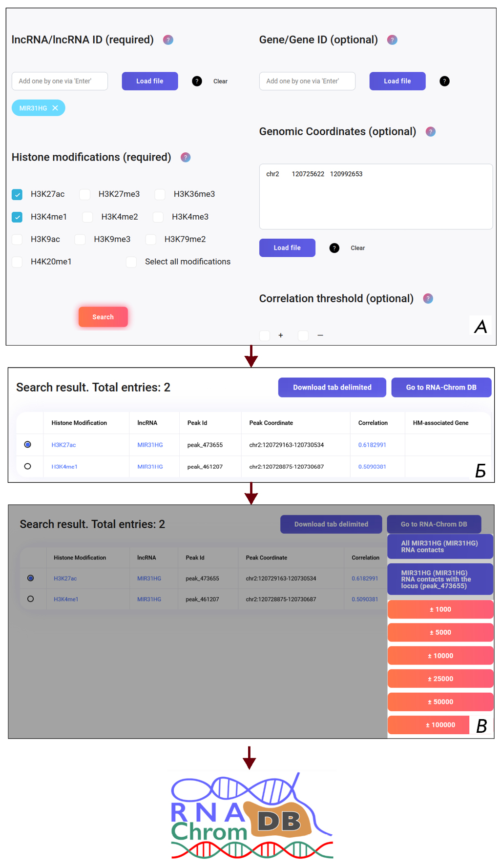Image resolution: width=501 pixels, height=868 pixels.
Task: Tick Select all modifications checkbox
Action: point(131,262)
